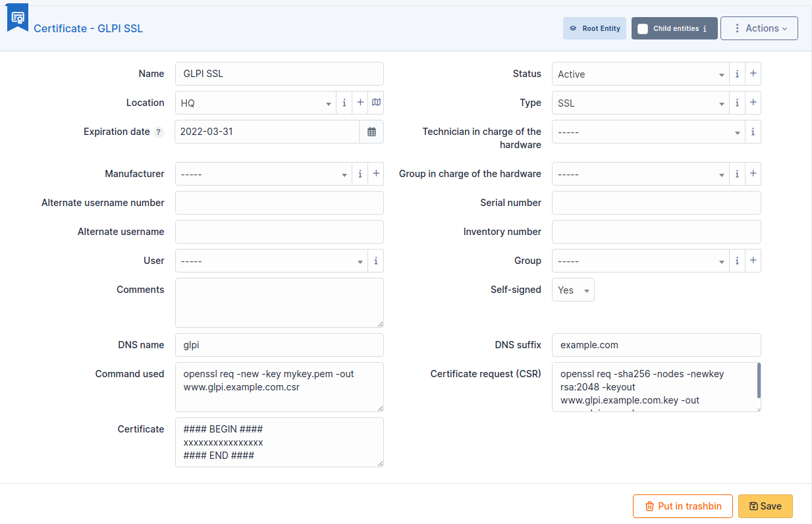Screen dimensions: 812x524
Task: Open the Type dropdown showing SSL
Action: coord(640,103)
